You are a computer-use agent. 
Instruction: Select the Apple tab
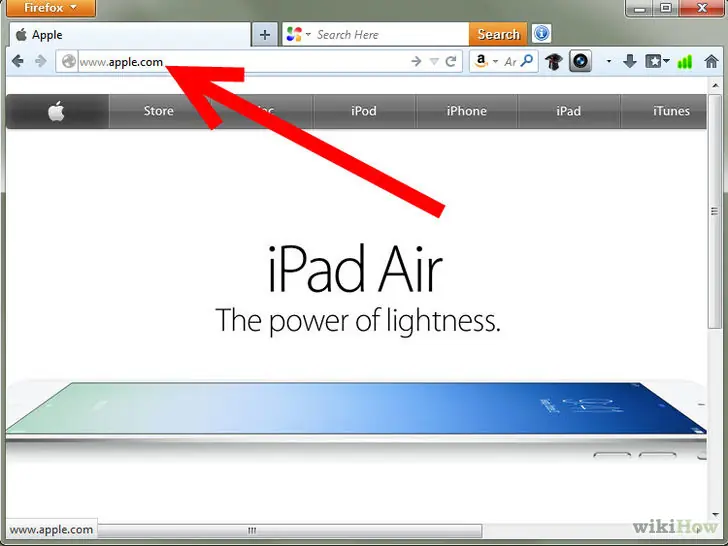[x=130, y=35]
